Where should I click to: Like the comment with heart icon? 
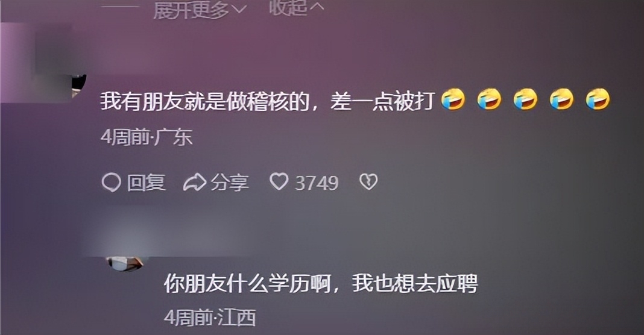pos(279,181)
